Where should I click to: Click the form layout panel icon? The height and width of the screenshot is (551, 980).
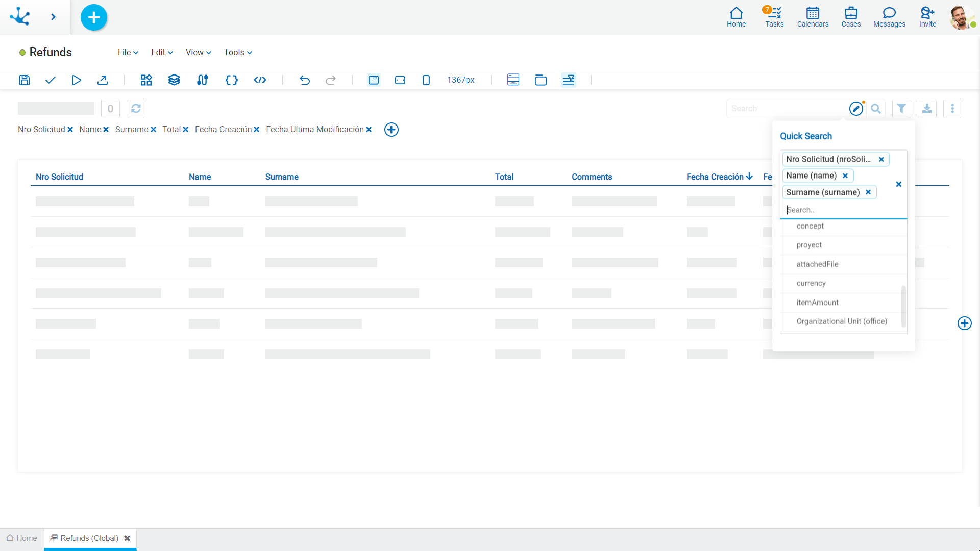(513, 80)
